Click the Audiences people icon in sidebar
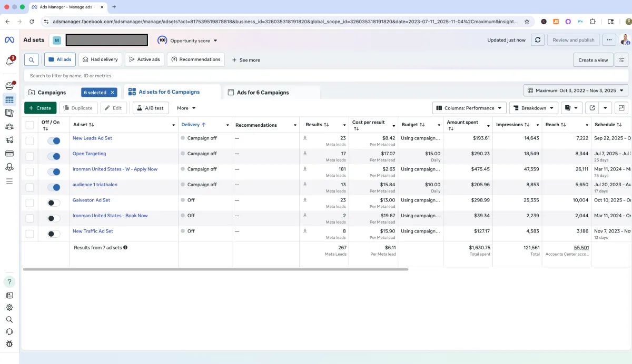Viewport: 632px width, 364px height. pos(9,126)
